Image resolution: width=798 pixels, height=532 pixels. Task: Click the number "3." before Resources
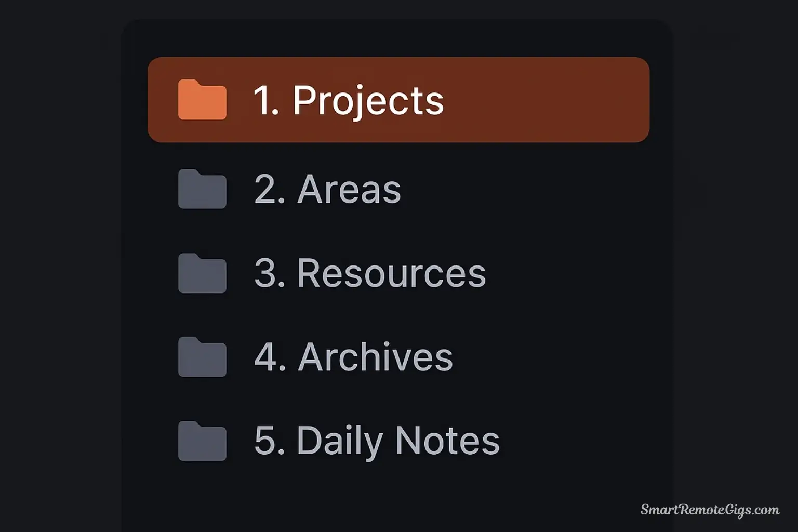270,273
